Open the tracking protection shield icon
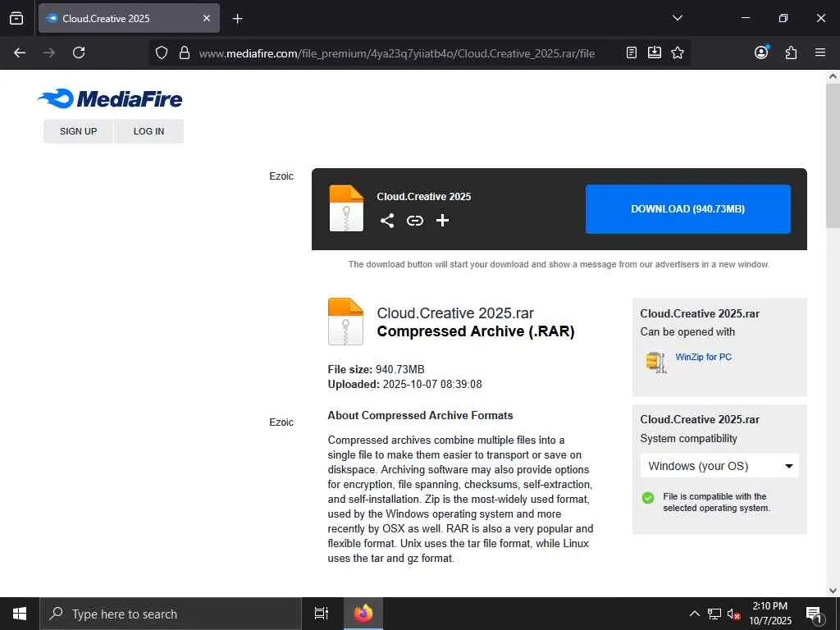The width and height of the screenshot is (840, 630). coord(162,52)
